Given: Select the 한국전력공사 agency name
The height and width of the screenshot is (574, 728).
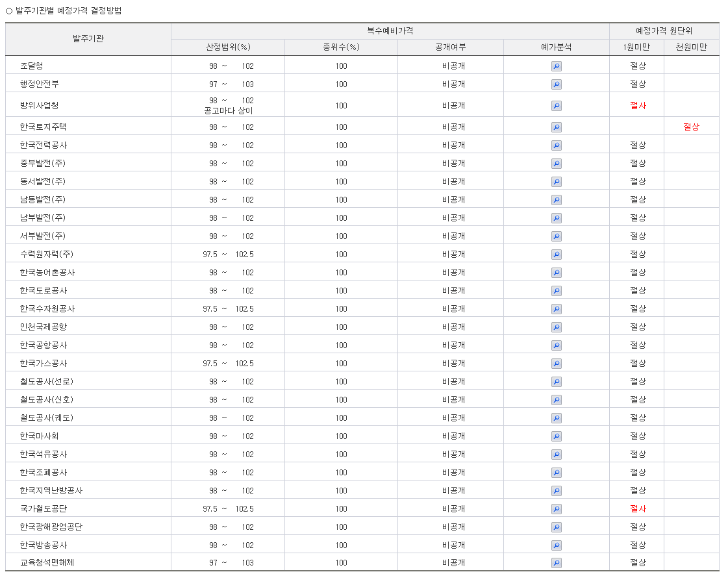Looking at the screenshot, I should [43, 145].
